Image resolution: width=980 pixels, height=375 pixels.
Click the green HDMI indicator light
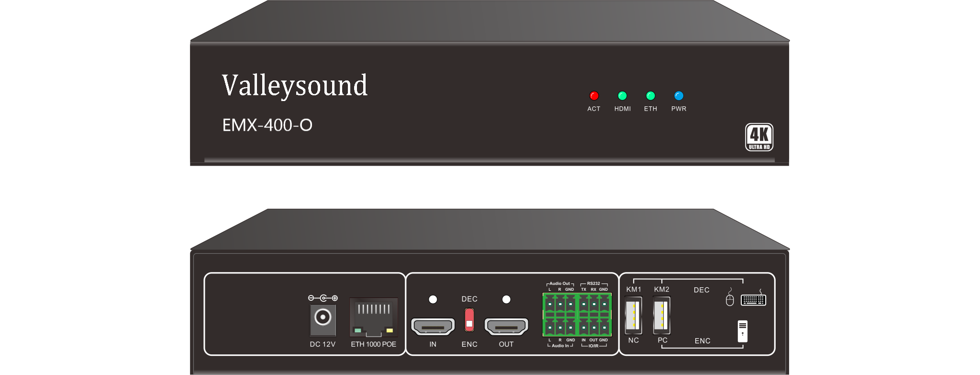622,96
